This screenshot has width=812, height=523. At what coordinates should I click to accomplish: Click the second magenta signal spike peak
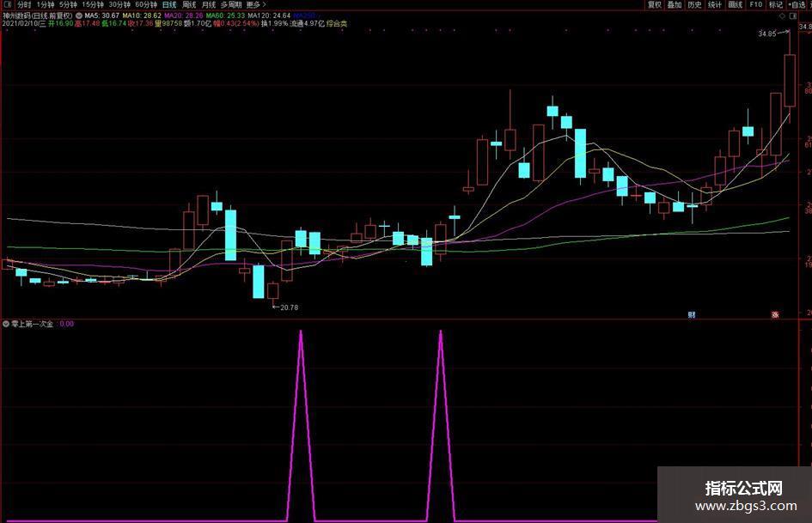[441, 331]
